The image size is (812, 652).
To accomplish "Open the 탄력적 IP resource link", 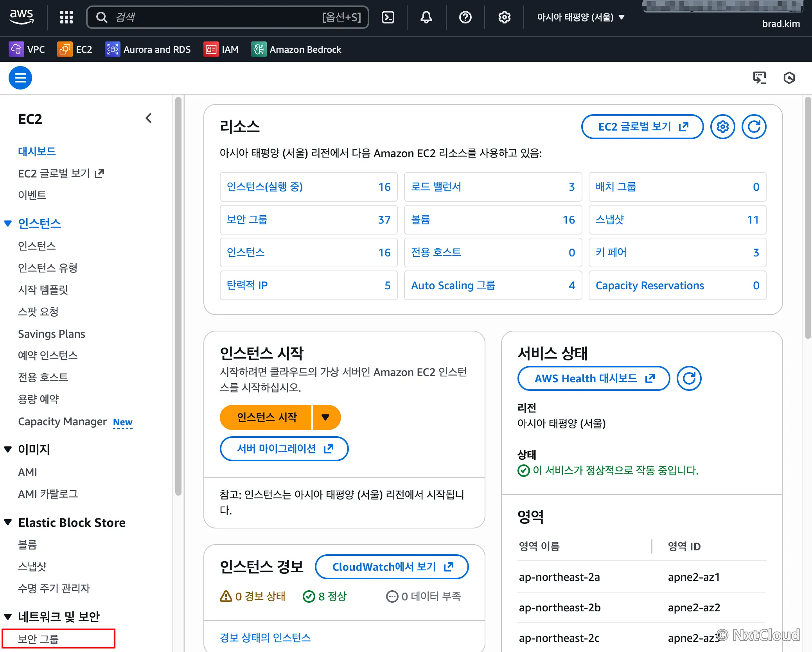I will click(x=247, y=285).
